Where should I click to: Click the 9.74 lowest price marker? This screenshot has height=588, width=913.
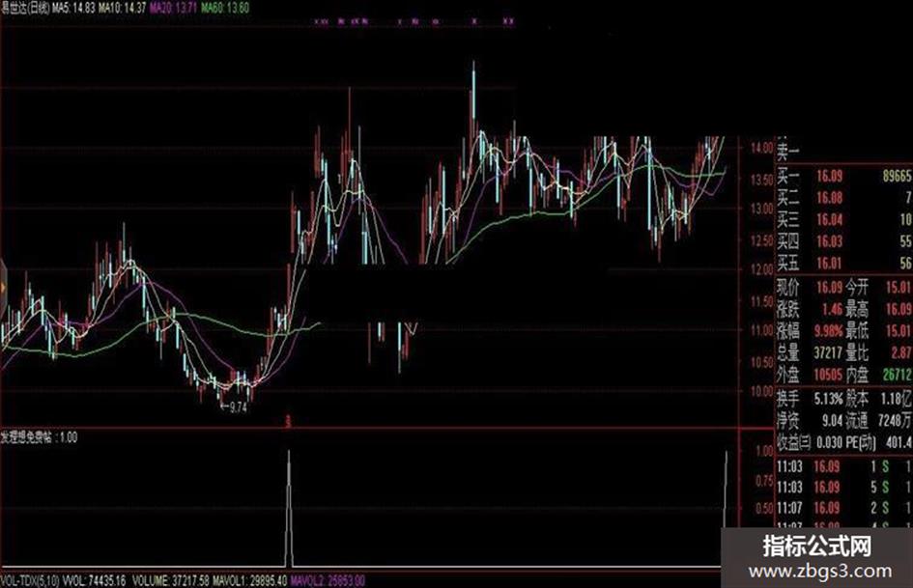point(235,406)
